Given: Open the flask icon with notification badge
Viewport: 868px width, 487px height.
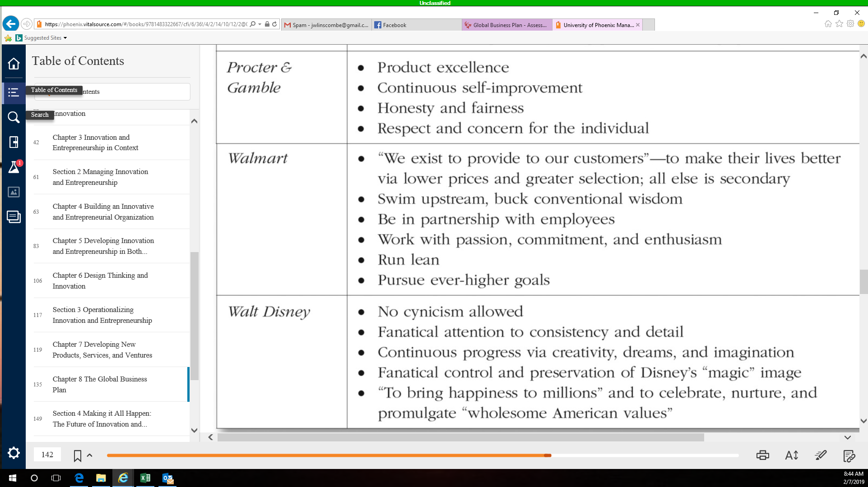Looking at the screenshot, I should pyautogui.click(x=14, y=167).
